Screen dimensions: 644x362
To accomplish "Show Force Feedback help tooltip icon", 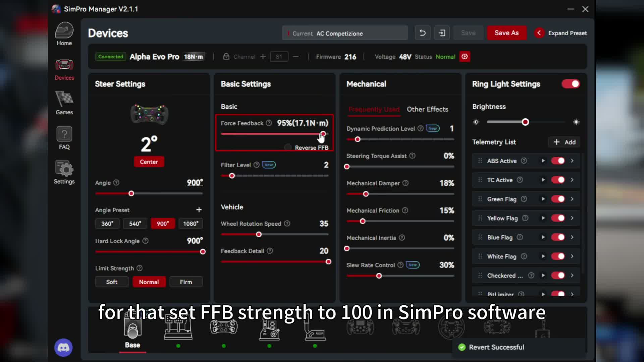I will 269,123.
